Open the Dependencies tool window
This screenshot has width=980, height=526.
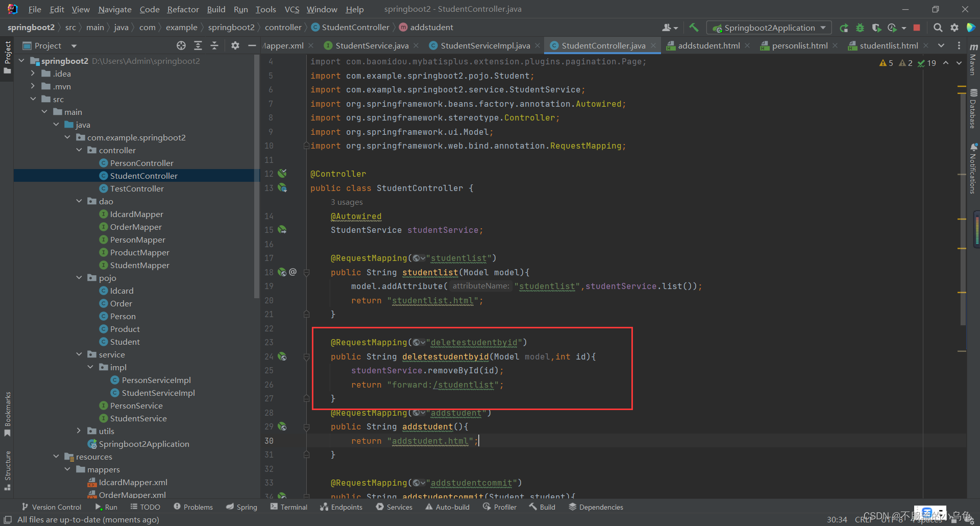tap(596, 507)
